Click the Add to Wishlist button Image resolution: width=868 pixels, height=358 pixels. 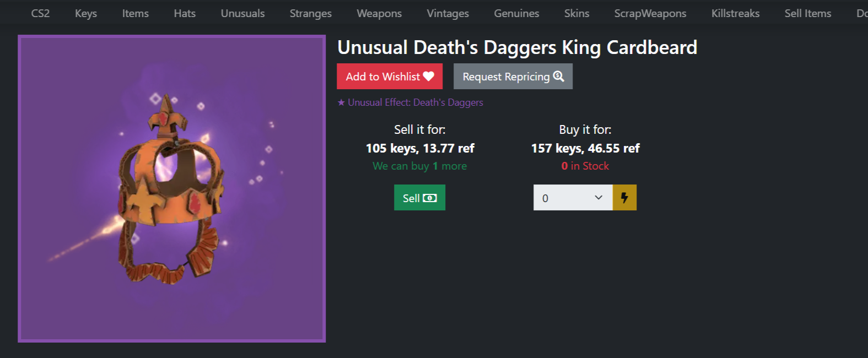[x=390, y=76]
